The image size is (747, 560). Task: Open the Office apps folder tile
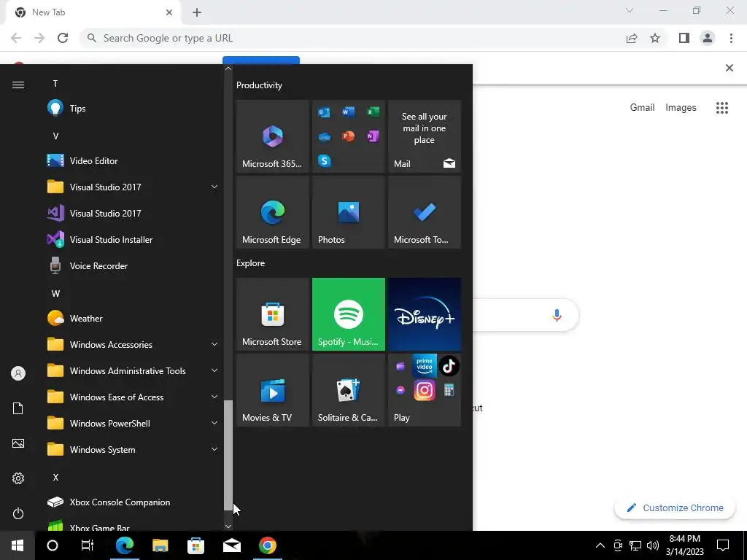(348, 136)
